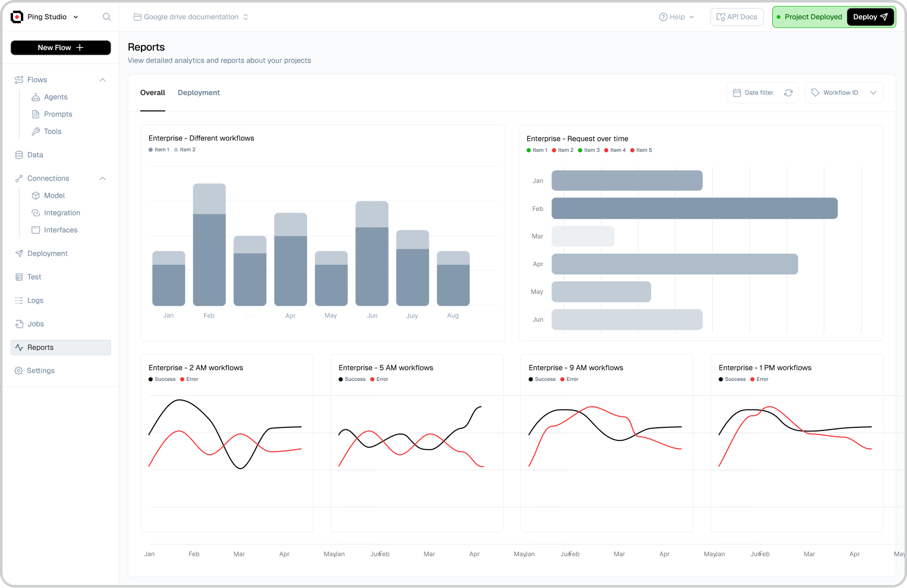907x588 pixels.
Task: Select the Jobs sidebar label
Action: tap(36, 324)
